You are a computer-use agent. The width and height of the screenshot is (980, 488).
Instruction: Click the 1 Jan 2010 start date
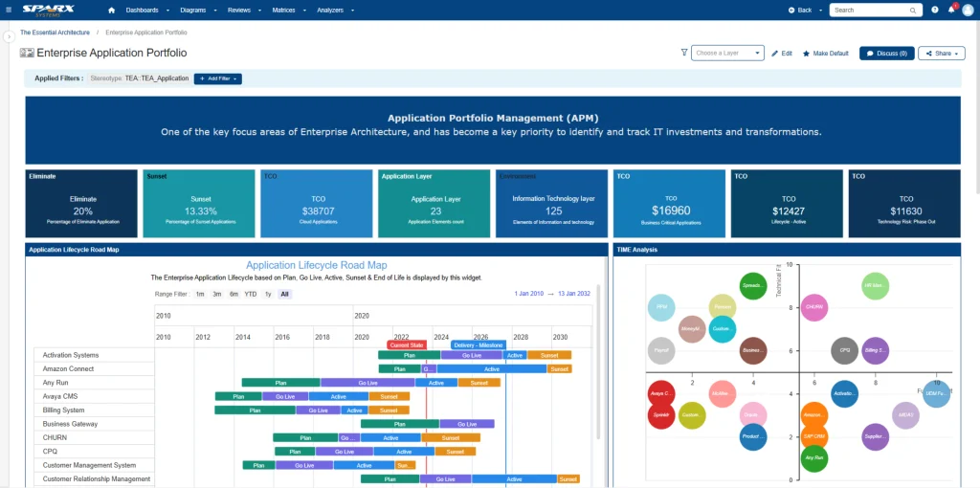pyautogui.click(x=528, y=294)
